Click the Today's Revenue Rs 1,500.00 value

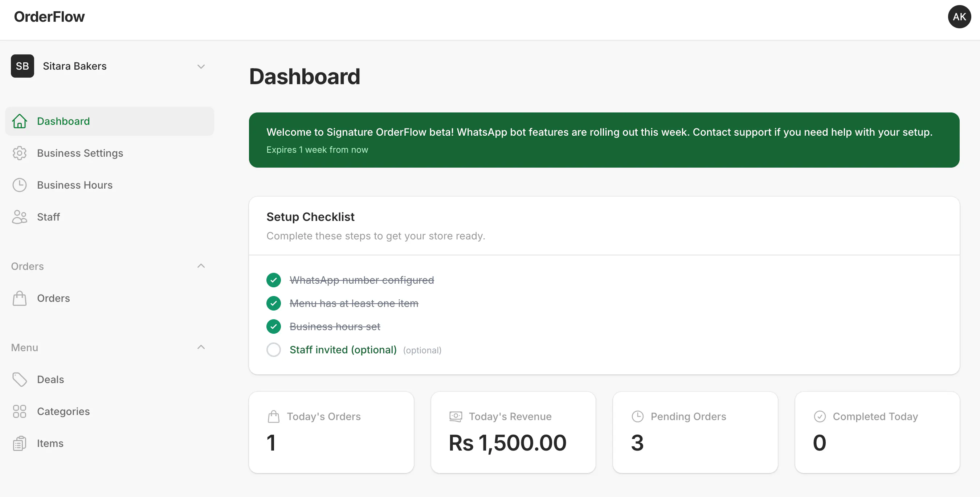[x=507, y=443]
